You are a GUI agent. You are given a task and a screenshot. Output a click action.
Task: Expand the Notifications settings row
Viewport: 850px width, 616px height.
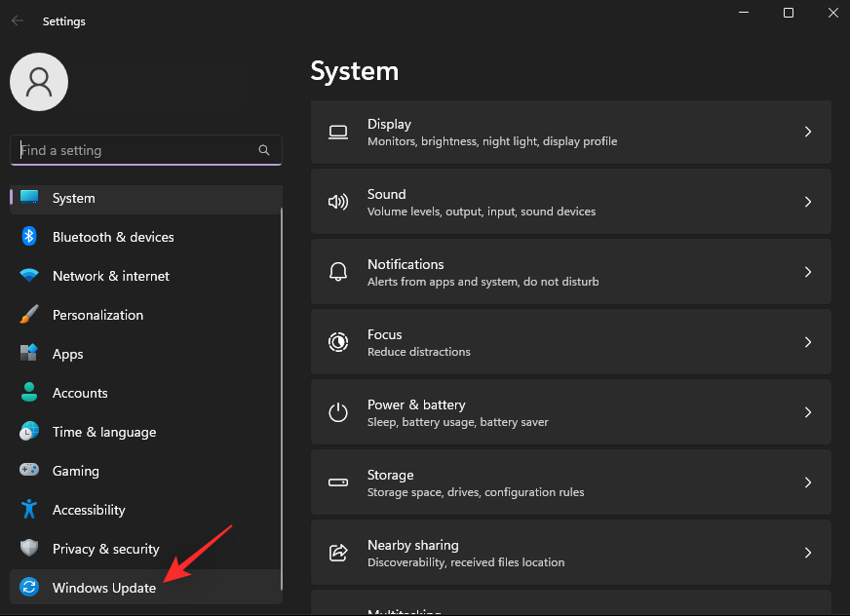tap(571, 271)
